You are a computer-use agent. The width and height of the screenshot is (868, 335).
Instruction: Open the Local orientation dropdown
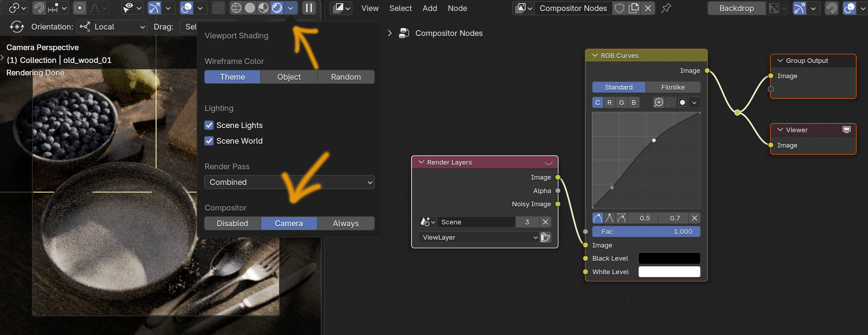[111, 27]
